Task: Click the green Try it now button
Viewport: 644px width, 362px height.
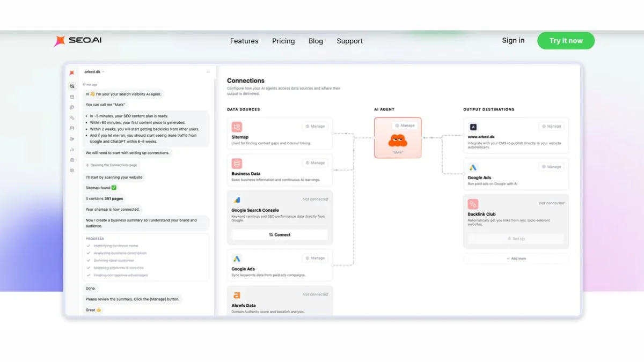Action: coord(566,41)
